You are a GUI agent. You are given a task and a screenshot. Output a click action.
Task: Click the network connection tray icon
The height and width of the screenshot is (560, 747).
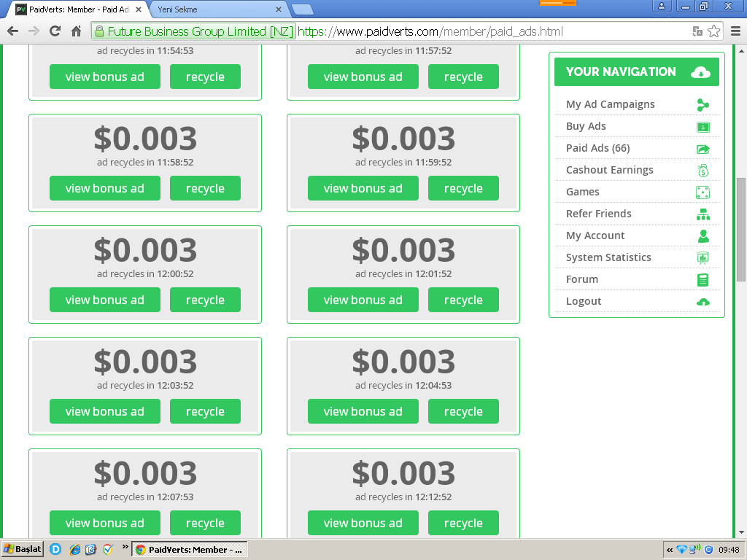click(x=694, y=550)
